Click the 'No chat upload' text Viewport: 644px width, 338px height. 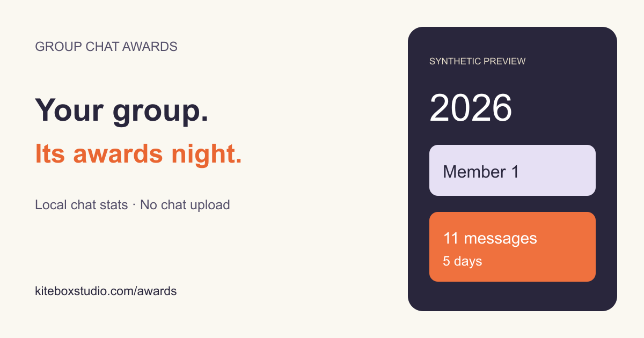point(185,204)
